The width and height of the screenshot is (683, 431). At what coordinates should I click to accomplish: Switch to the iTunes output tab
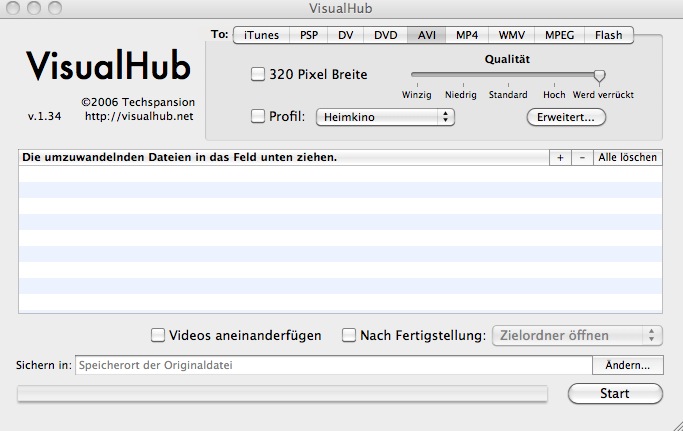(261, 35)
